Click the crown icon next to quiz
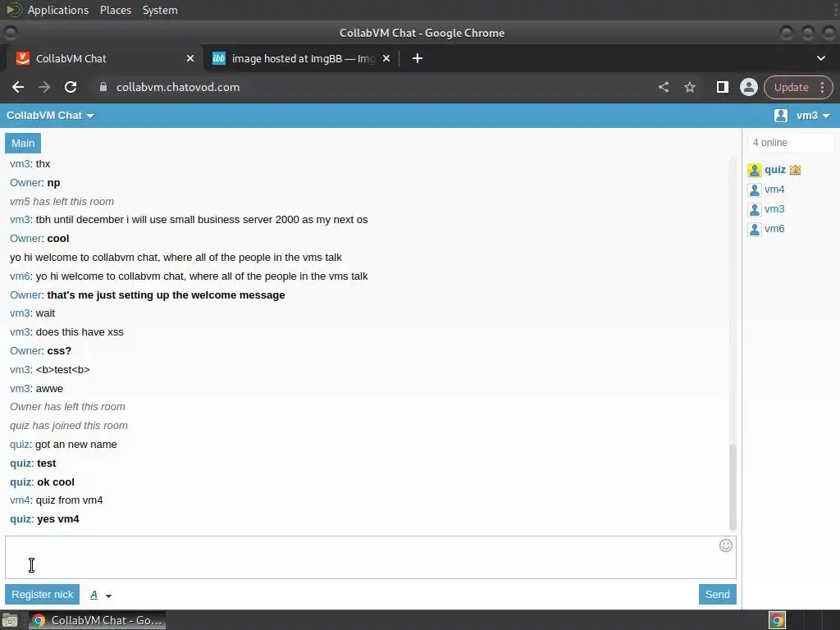Viewport: 840px width, 630px height. pyautogui.click(x=795, y=170)
